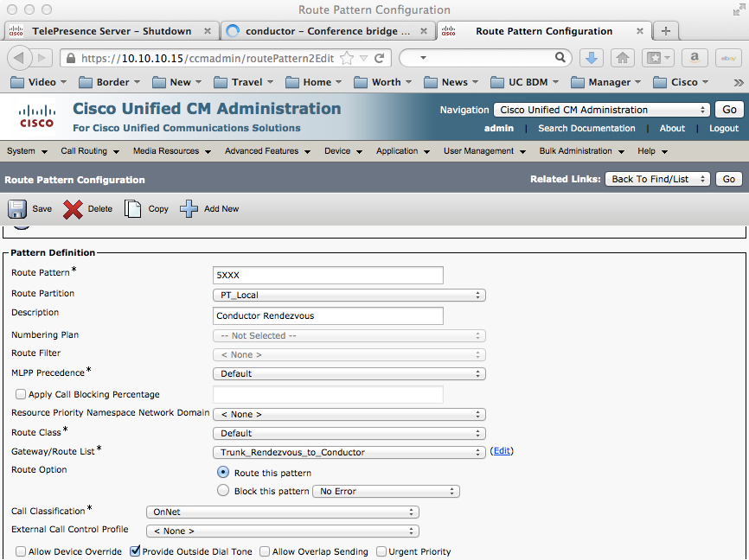Image resolution: width=749 pixels, height=560 pixels.
Task: Click the bookmarks star toolbar button
Action: 658,58
